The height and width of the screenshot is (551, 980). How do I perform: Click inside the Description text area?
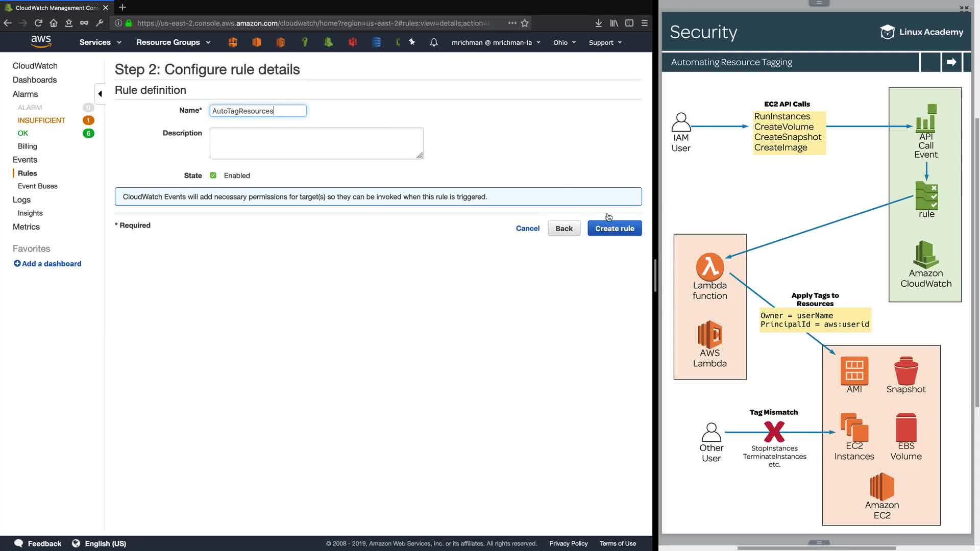316,143
